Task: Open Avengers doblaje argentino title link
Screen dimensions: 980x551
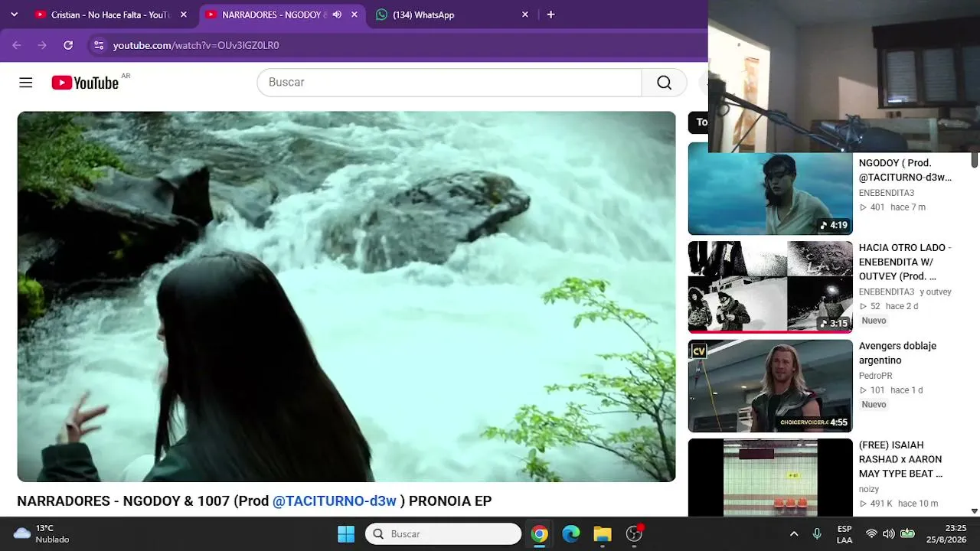Action: [897, 353]
